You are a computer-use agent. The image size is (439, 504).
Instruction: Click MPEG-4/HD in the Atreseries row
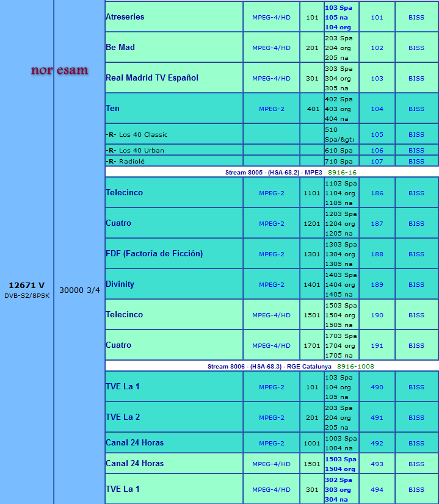pos(271,17)
